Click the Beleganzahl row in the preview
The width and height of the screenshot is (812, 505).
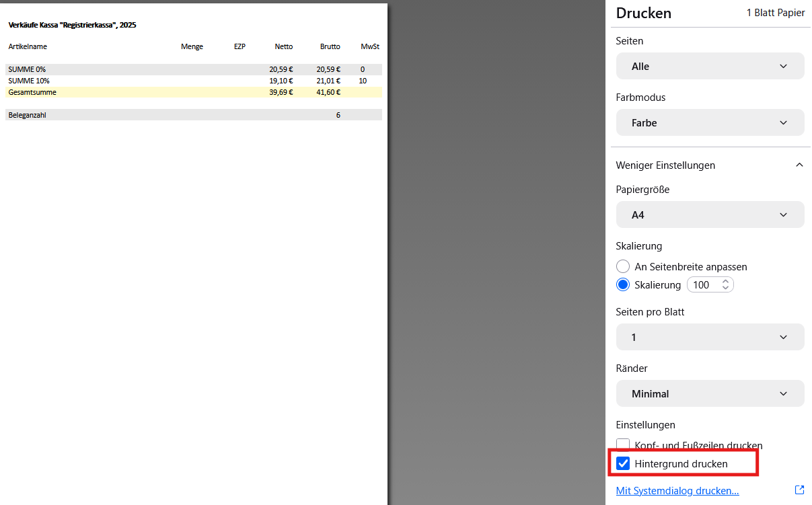(x=193, y=115)
